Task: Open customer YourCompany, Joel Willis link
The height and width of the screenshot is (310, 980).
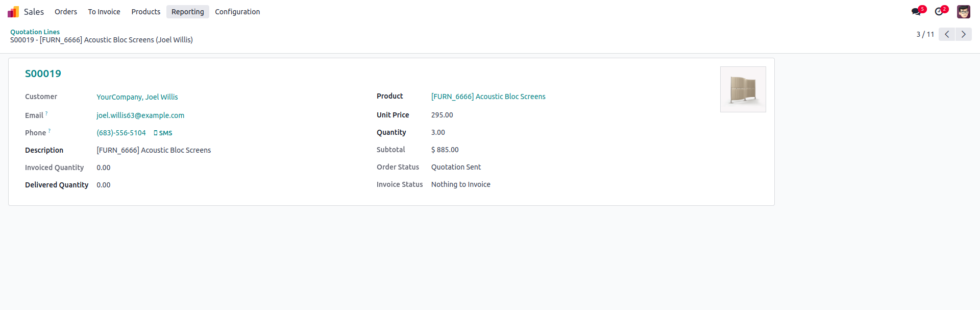Action: (137, 97)
